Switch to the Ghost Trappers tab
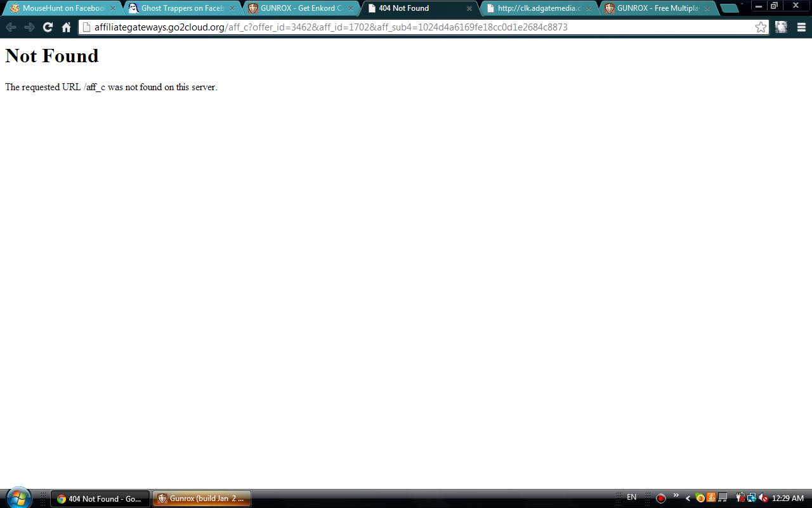This screenshot has width=812, height=508. pos(181,8)
